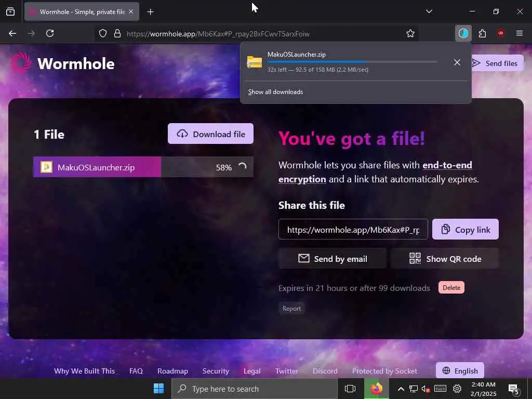Screen dimensions: 532x399
Task: Click the download progress bar in panel
Action: [352, 62]
